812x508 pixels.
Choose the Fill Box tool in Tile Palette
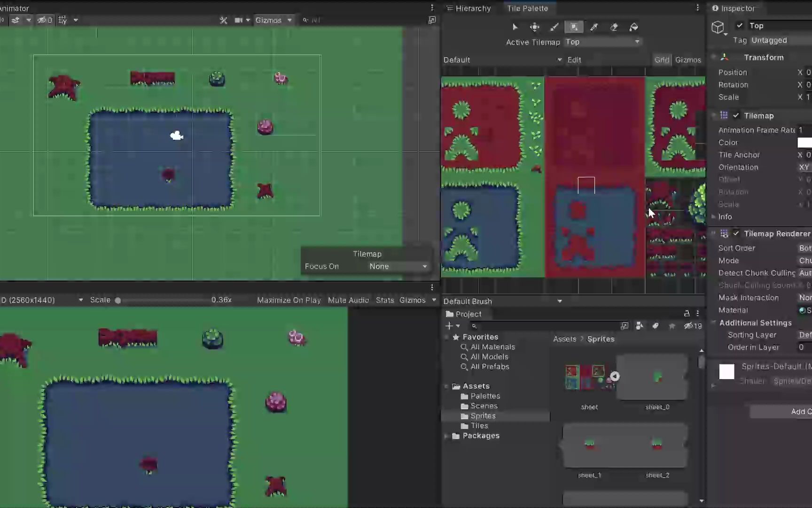click(x=574, y=27)
